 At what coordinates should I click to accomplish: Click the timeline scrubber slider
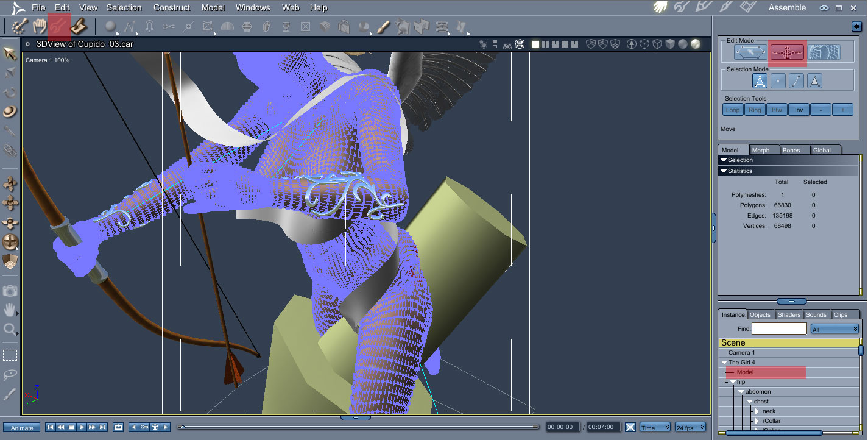point(359,427)
